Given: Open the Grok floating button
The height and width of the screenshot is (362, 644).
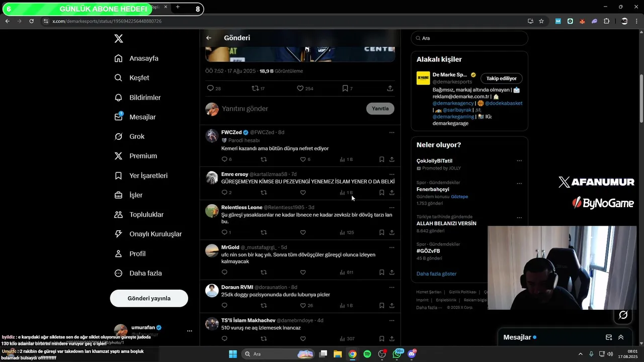Looking at the screenshot, I should click(x=623, y=315).
